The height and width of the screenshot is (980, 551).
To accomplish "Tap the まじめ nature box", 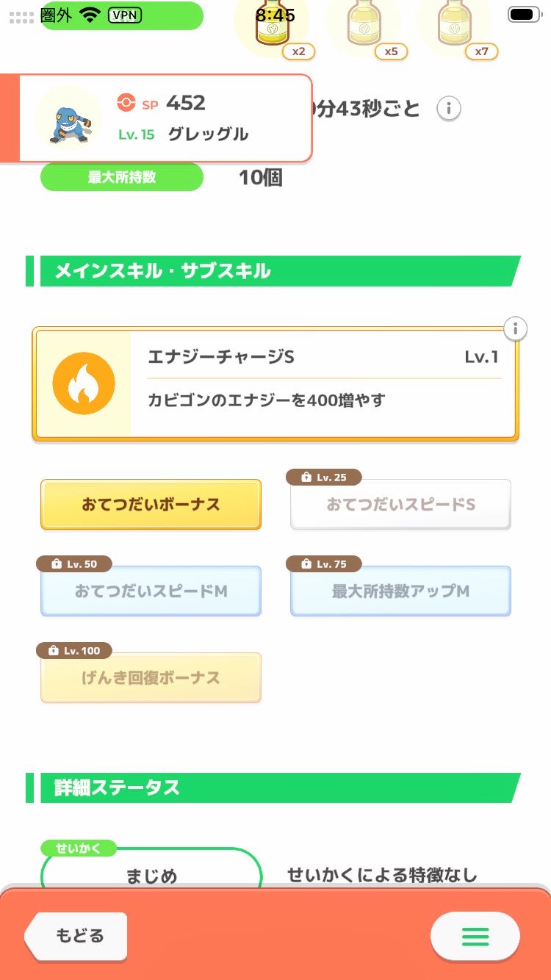I will pyautogui.click(x=151, y=874).
